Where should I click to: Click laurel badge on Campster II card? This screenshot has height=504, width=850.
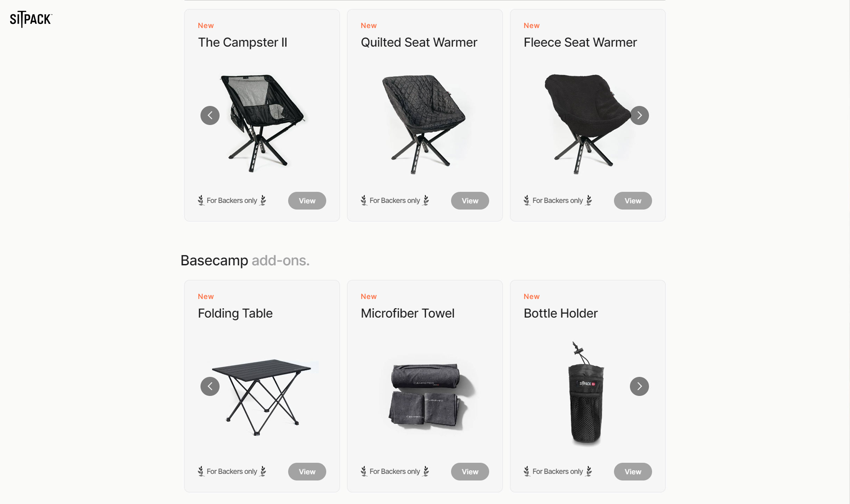(x=232, y=200)
